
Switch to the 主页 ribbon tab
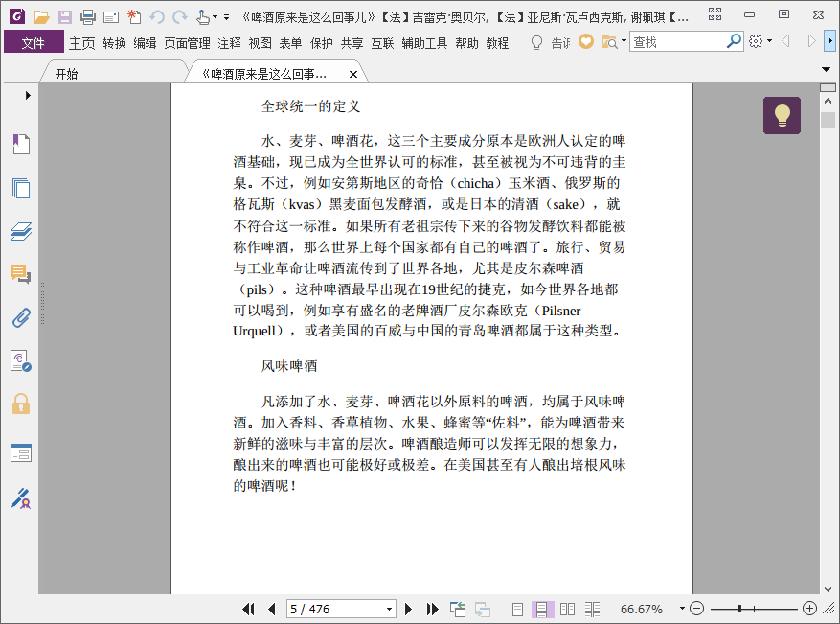[x=82, y=43]
